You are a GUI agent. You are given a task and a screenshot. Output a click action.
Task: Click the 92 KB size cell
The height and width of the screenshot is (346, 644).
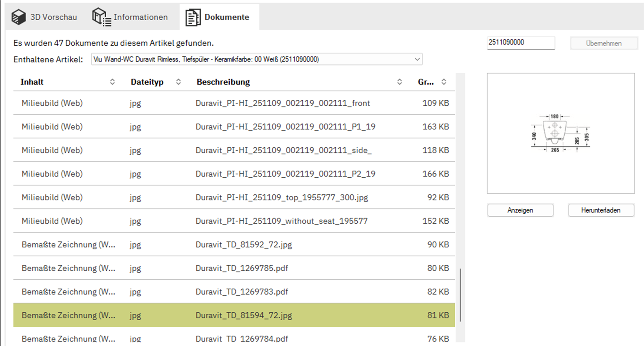(438, 197)
